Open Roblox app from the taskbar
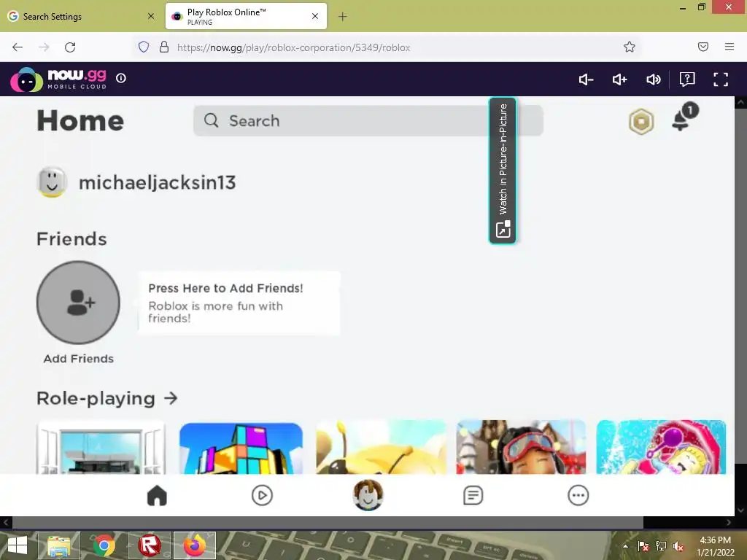 coord(149,545)
